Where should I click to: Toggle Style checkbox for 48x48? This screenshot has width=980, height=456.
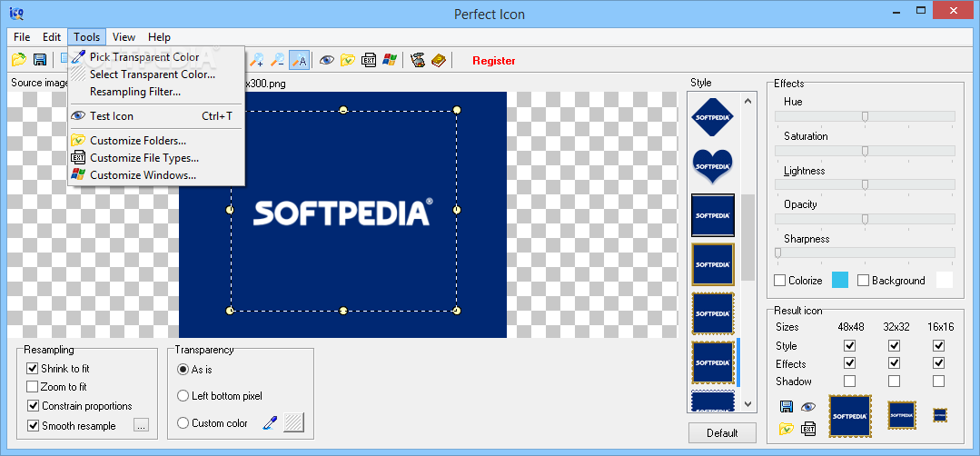849,345
